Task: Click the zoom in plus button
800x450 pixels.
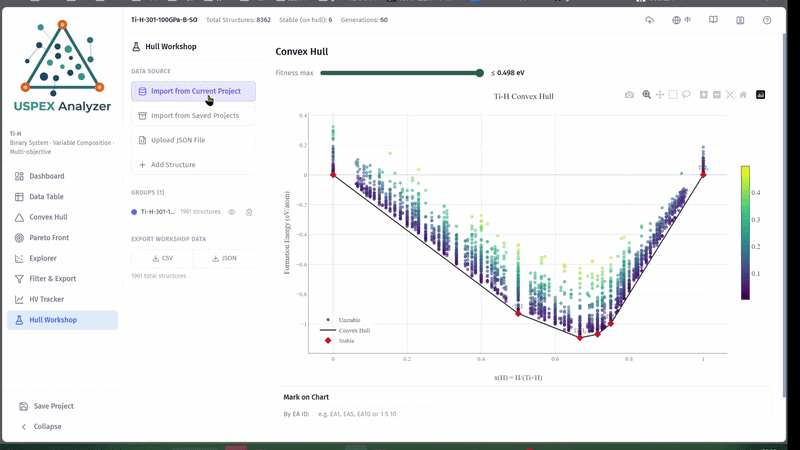Action: 704,95
